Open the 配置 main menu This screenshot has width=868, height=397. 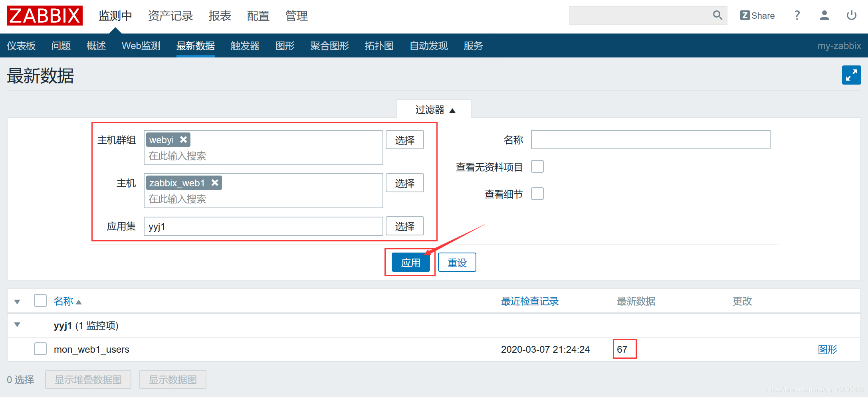(x=258, y=16)
